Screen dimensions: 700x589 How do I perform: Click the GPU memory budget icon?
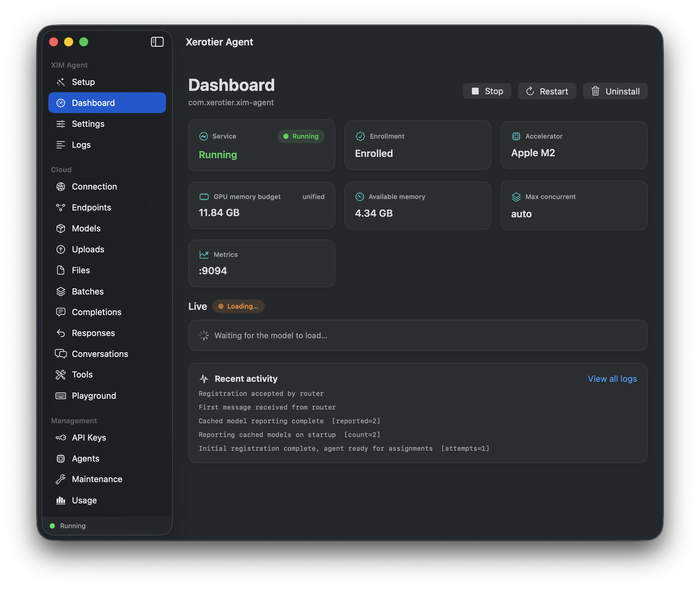204,197
